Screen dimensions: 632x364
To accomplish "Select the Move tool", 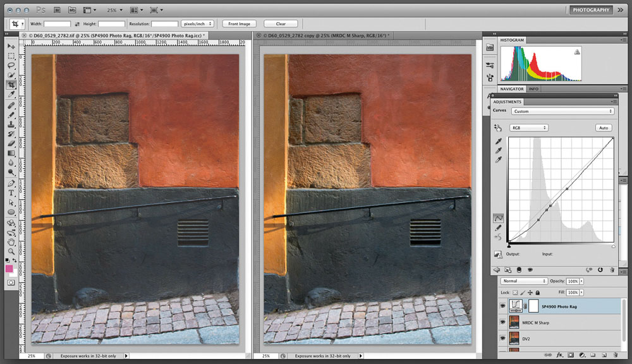I will (x=11, y=46).
